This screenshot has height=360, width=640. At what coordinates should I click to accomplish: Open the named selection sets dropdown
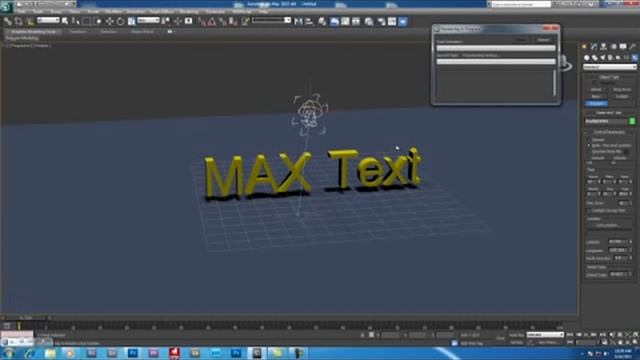(271, 20)
